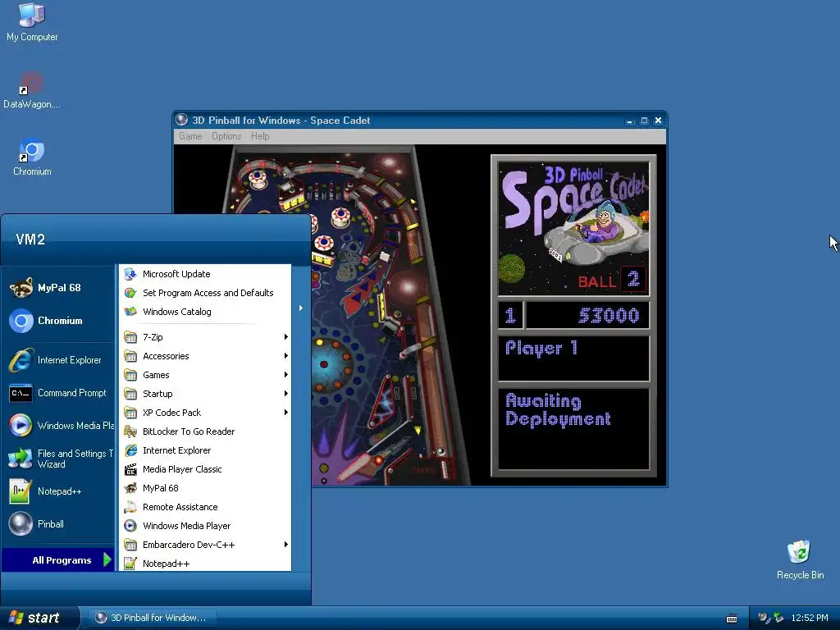840x630 pixels.
Task: Open the Help menu in Pinball
Action: point(260,136)
